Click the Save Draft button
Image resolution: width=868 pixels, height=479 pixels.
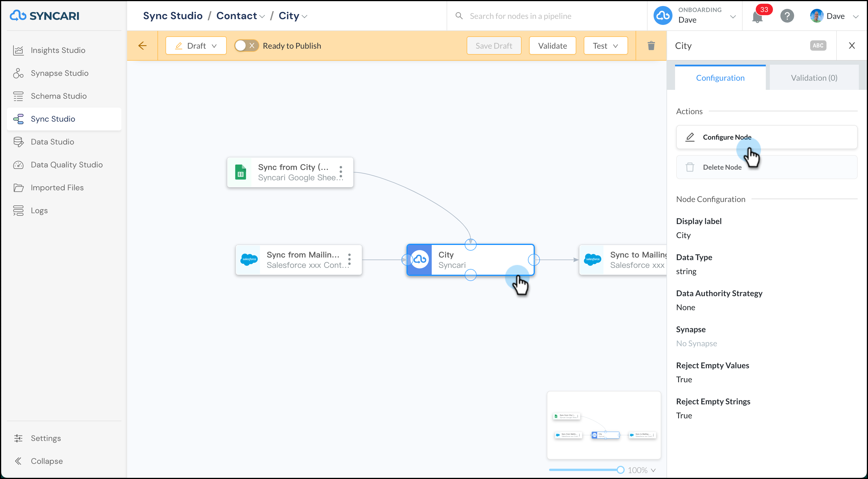click(494, 45)
